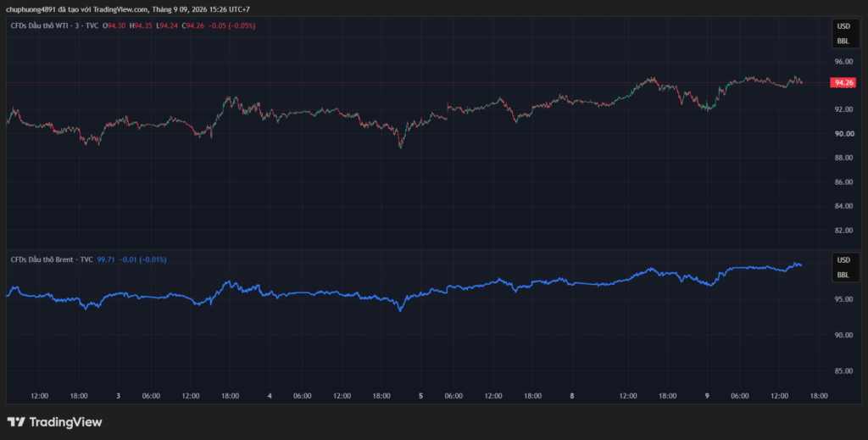The width and height of the screenshot is (868, 440).
Task: Click the CFDs Dầu thô WTI symbol title
Action: click(55, 25)
